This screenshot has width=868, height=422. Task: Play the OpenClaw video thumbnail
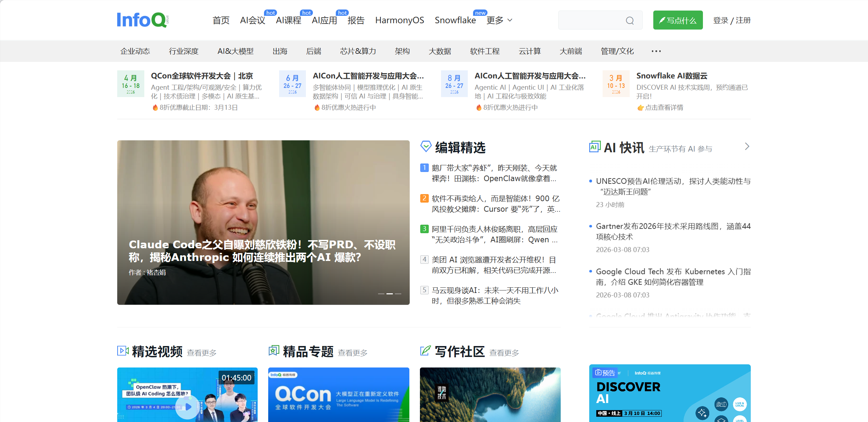(188, 407)
